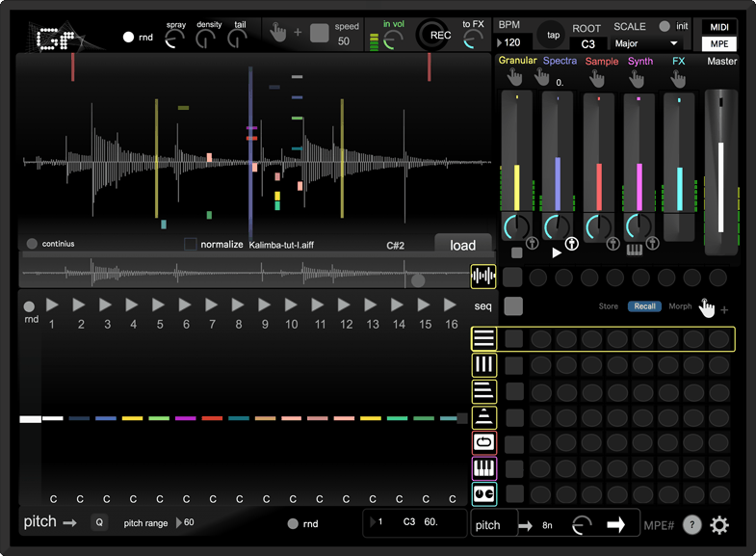The image size is (756, 556).
Task: Select the tape recorder icon in sidebar
Action: [x=483, y=494]
